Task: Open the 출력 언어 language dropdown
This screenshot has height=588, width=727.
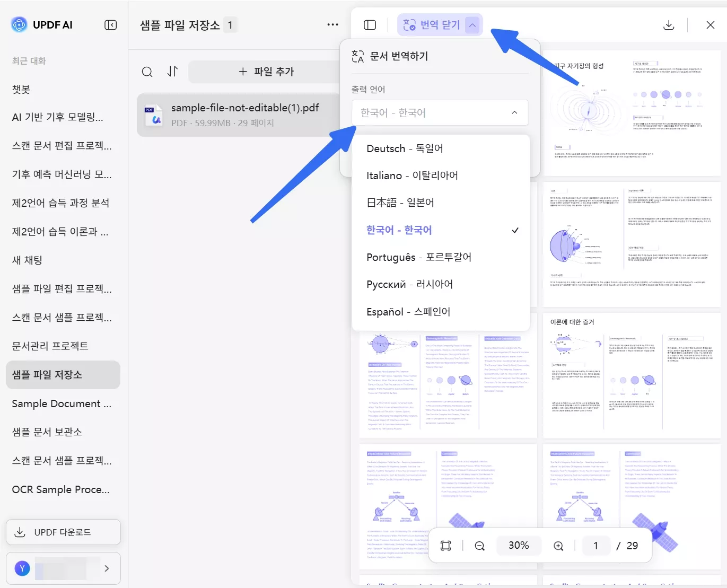Action: [440, 113]
